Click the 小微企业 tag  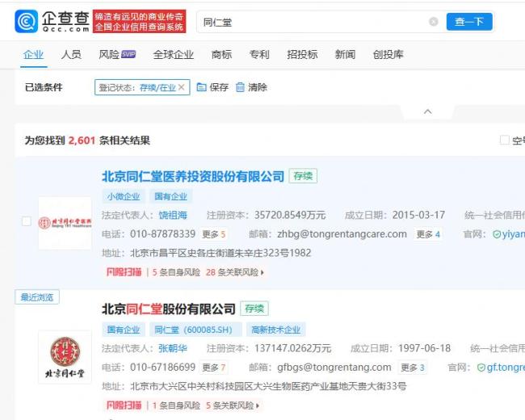124,196
